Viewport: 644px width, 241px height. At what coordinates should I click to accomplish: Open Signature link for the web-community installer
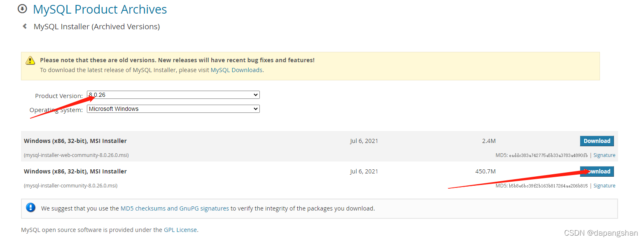(x=604, y=155)
